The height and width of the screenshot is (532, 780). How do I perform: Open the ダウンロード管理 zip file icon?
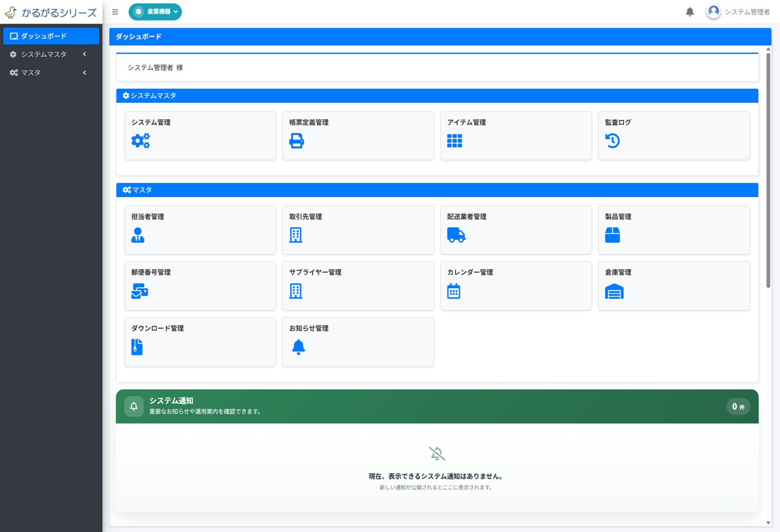click(x=137, y=347)
